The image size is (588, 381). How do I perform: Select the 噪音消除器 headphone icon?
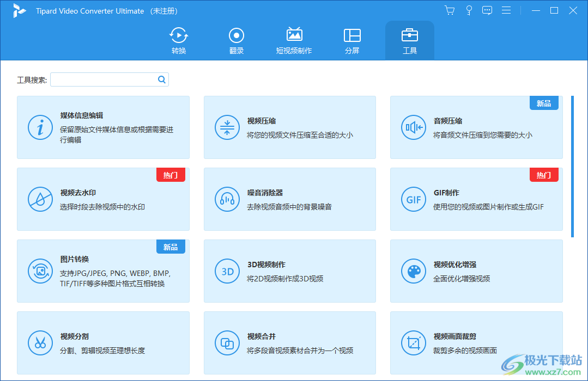227,199
